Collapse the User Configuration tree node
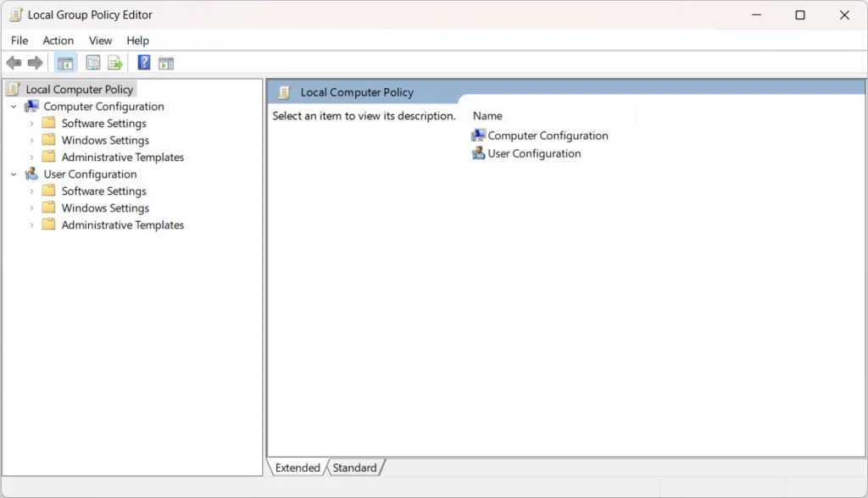 point(14,174)
